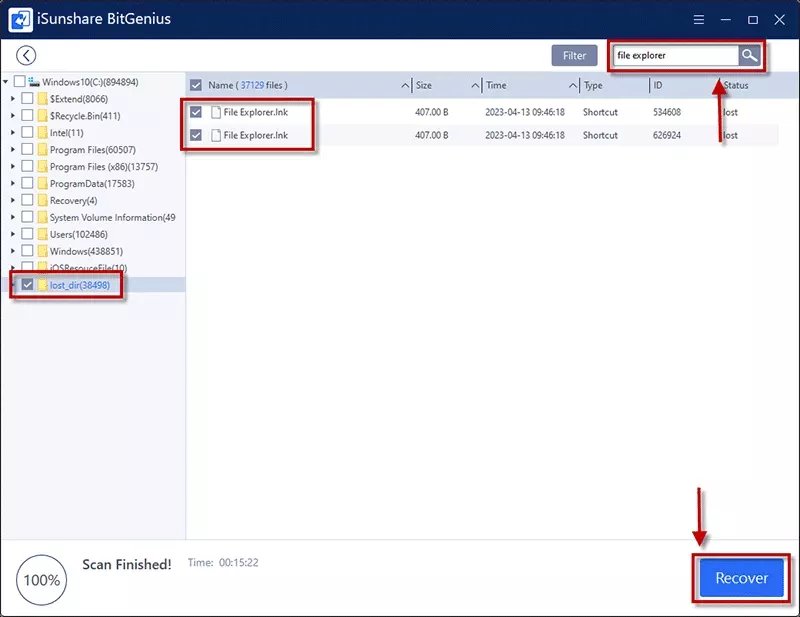Viewport: 800px width, 617px height.
Task: Sort the list by Size column
Action: [445, 86]
